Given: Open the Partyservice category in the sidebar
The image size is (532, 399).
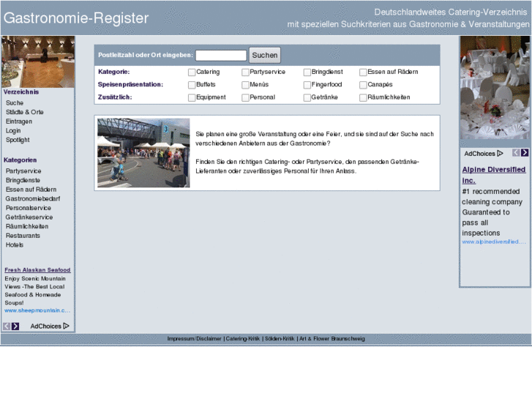Looking at the screenshot, I should [x=23, y=171].
